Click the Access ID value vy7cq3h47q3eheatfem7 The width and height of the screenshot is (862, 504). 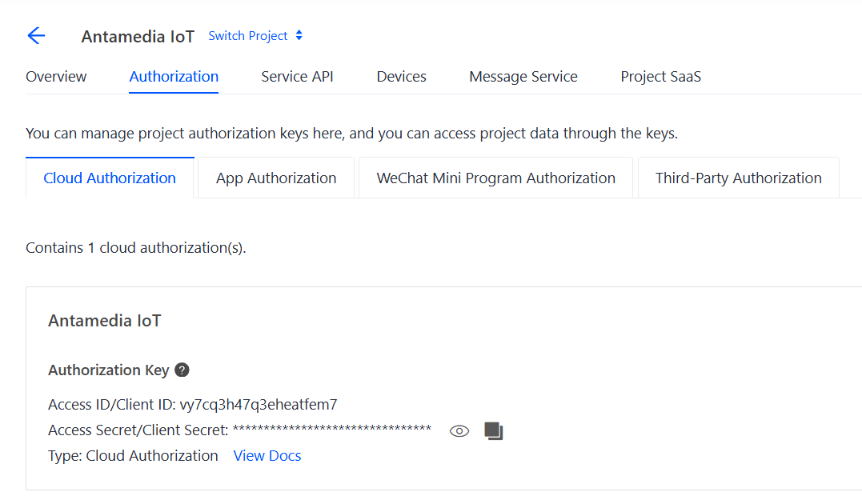(x=259, y=405)
